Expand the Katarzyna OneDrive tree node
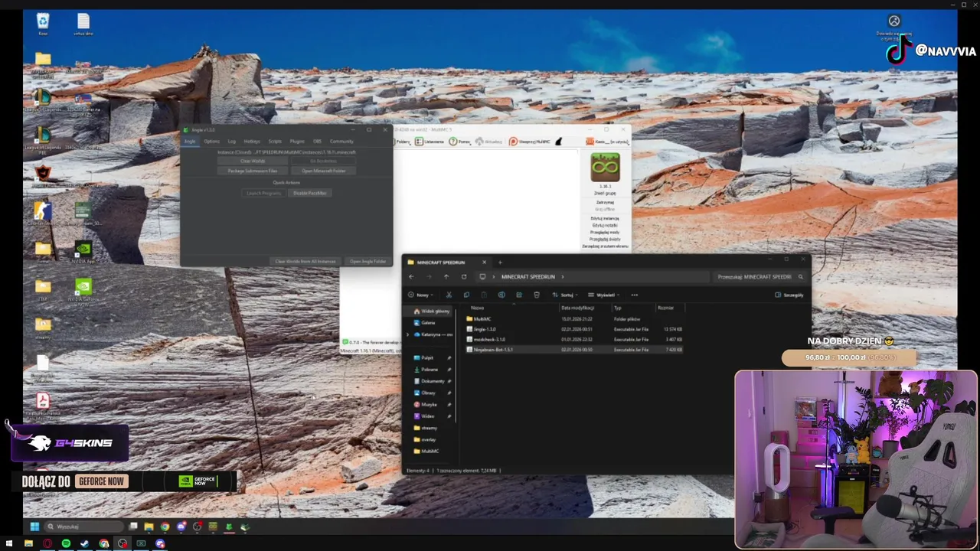Screen dimensions: 980x551 pos(408,334)
